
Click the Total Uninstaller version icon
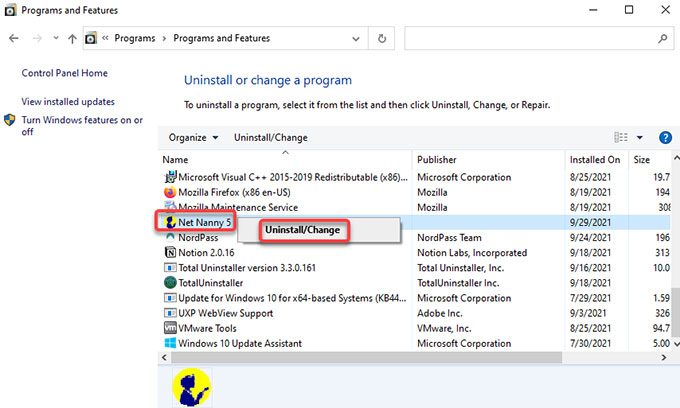click(x=170, y=268)
